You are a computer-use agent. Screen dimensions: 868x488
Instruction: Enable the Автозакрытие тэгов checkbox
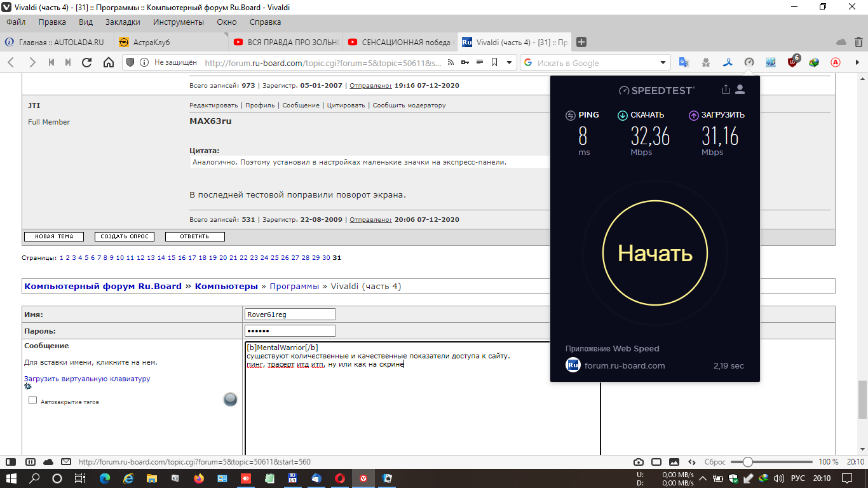[33, 400]
